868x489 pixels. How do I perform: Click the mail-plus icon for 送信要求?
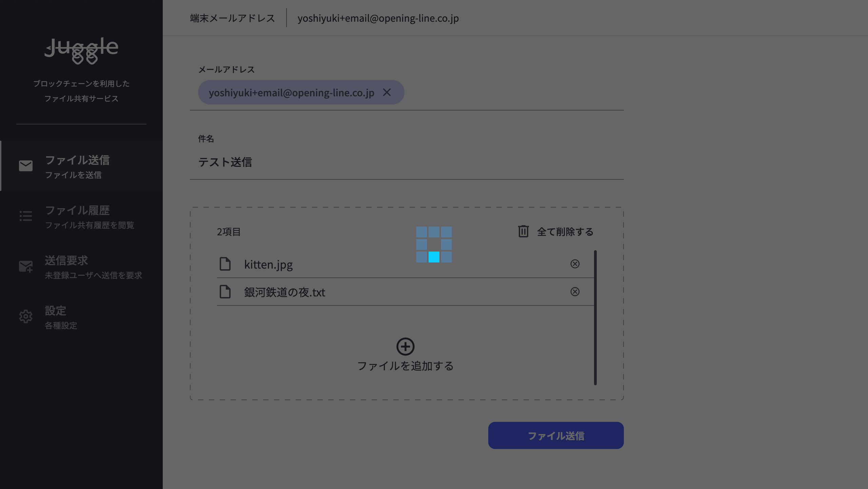point(26,266)
